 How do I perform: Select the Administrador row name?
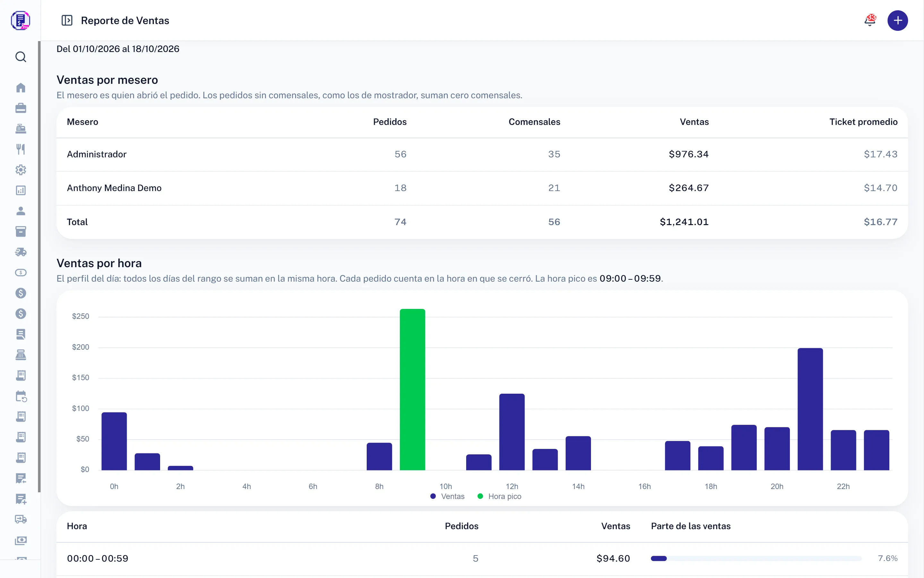point(97,154)
